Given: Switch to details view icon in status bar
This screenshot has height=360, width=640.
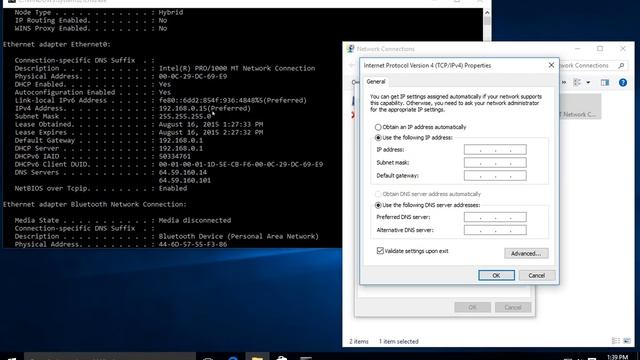Looking at the screenshot, I should [616, 341].
